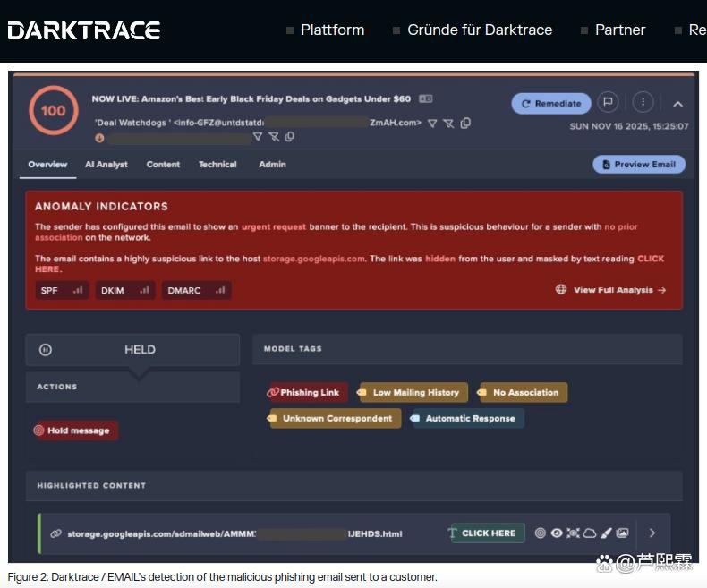
Task: Click the red storage.googleapis.com host text
Action: point(314,259)
